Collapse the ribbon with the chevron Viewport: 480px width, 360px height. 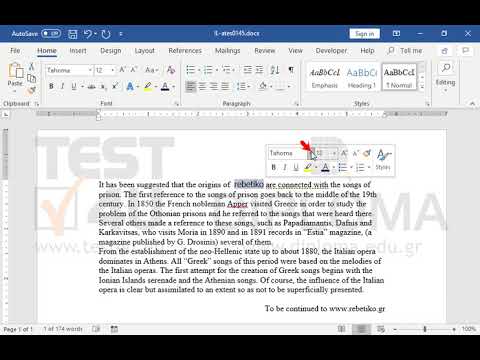click(x=472, y=104)
